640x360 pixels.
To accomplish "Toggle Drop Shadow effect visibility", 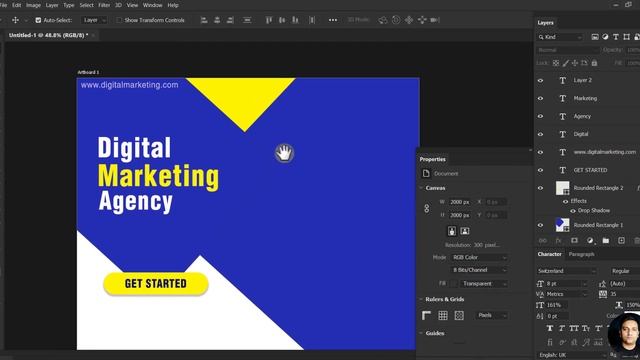I will (x=573, y=211).
